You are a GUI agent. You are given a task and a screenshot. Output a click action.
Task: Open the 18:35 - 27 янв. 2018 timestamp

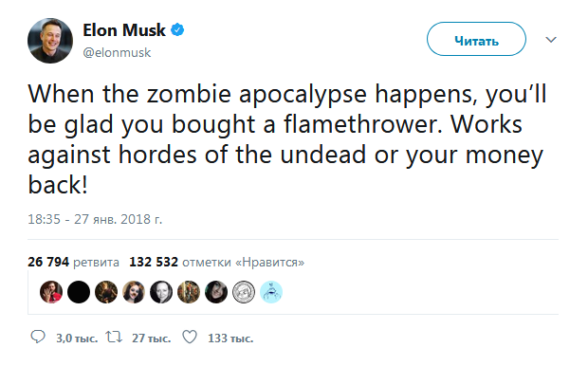click(95, 219)
